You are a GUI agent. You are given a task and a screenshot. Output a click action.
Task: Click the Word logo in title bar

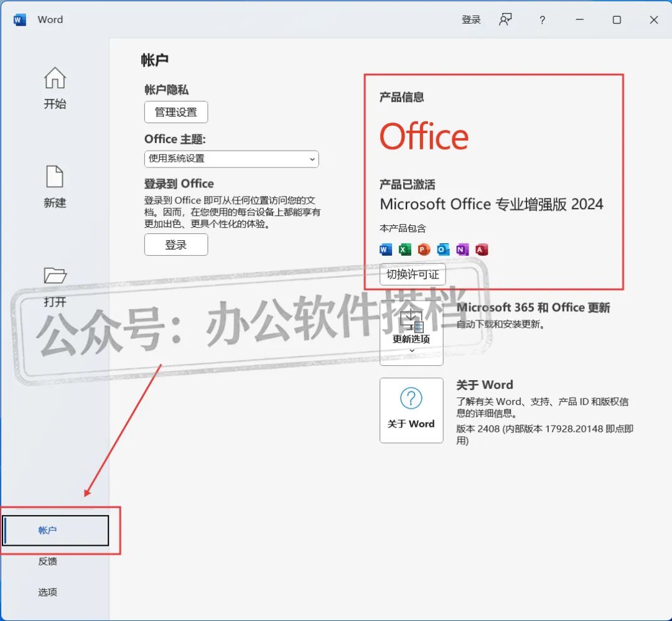point(20,20)
